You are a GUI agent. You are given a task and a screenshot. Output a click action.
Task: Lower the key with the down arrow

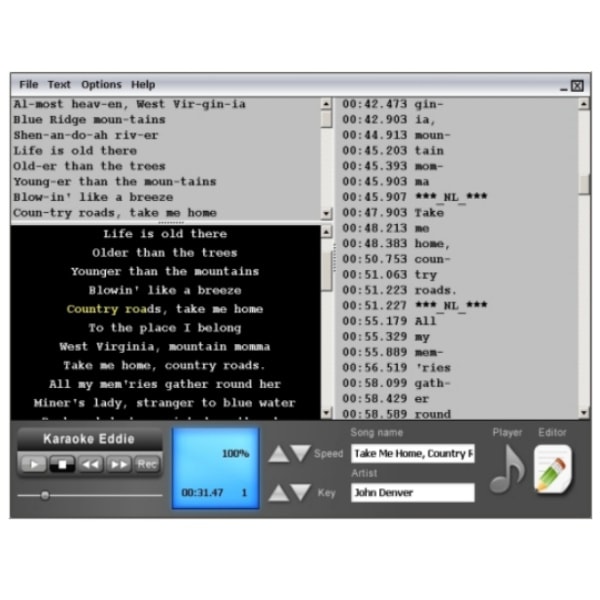(300, 492)
